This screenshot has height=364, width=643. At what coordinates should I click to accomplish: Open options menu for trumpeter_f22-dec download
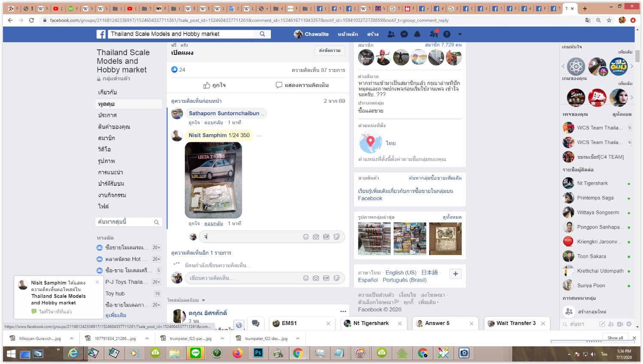[x=297, y=338]
